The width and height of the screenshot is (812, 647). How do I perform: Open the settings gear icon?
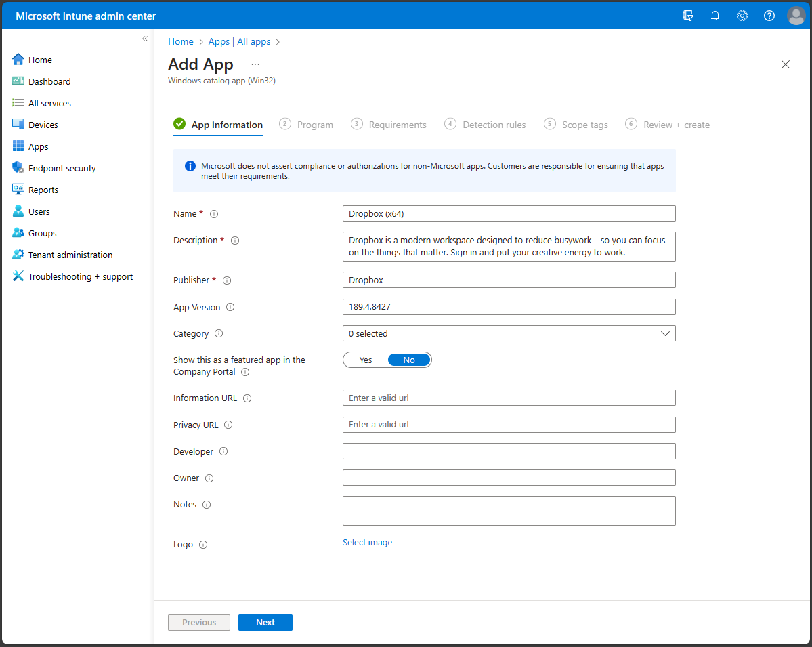point(742,16)
